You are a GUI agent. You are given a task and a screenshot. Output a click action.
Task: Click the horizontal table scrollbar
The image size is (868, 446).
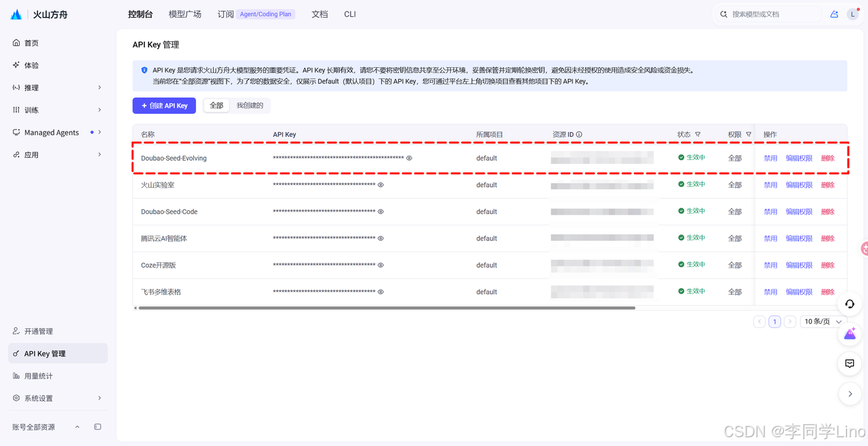tap(387, 308)
